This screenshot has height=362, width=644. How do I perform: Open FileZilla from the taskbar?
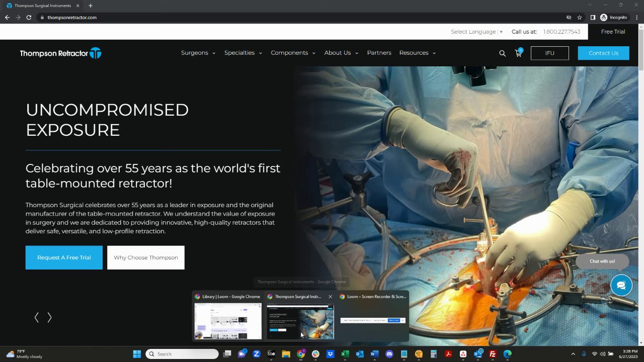pos(493,354)
